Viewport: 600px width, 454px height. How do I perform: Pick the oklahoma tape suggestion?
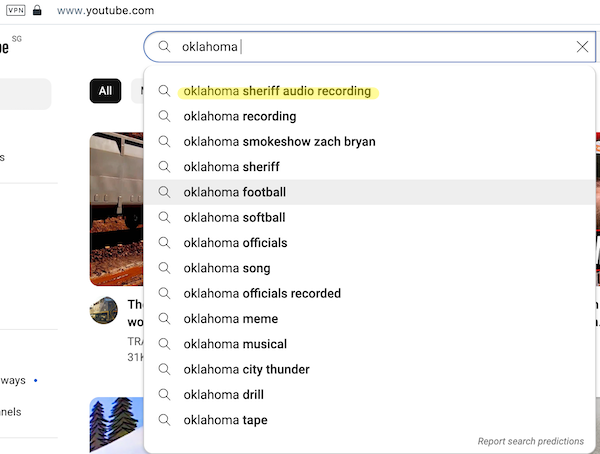(x=369, y=420)
